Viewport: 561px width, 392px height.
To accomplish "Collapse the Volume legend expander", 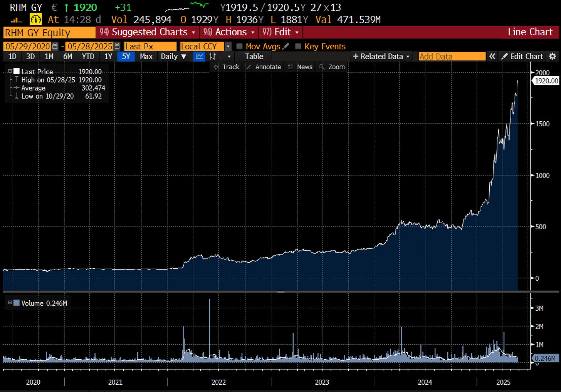I will (10, 303).
